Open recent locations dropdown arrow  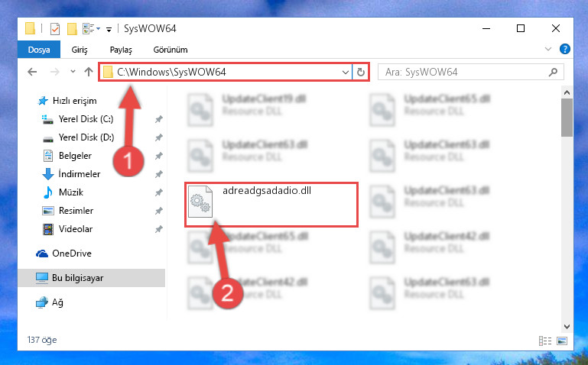[73, 72]
